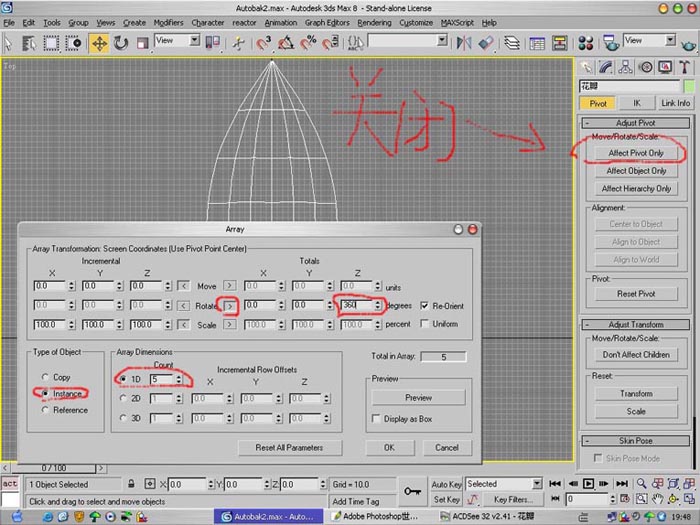Choose the 1D array dimension
The height and width of the screenshot is (525, 700).
pyautogui.click(x=123, y=379)
